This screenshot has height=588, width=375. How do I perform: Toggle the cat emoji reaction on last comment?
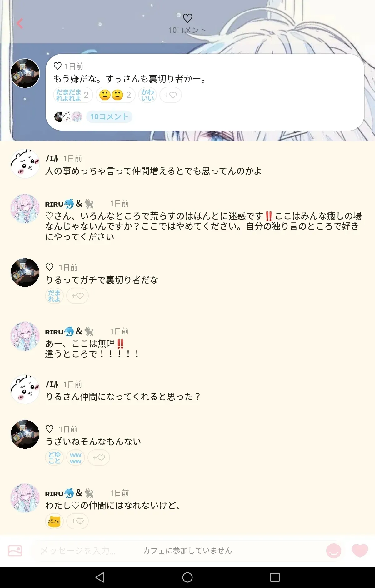(54, 521)
